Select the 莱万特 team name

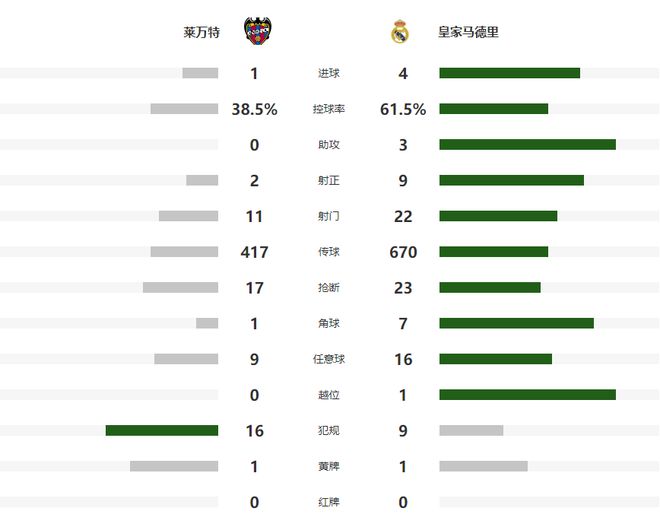click(x=200, y=32)
